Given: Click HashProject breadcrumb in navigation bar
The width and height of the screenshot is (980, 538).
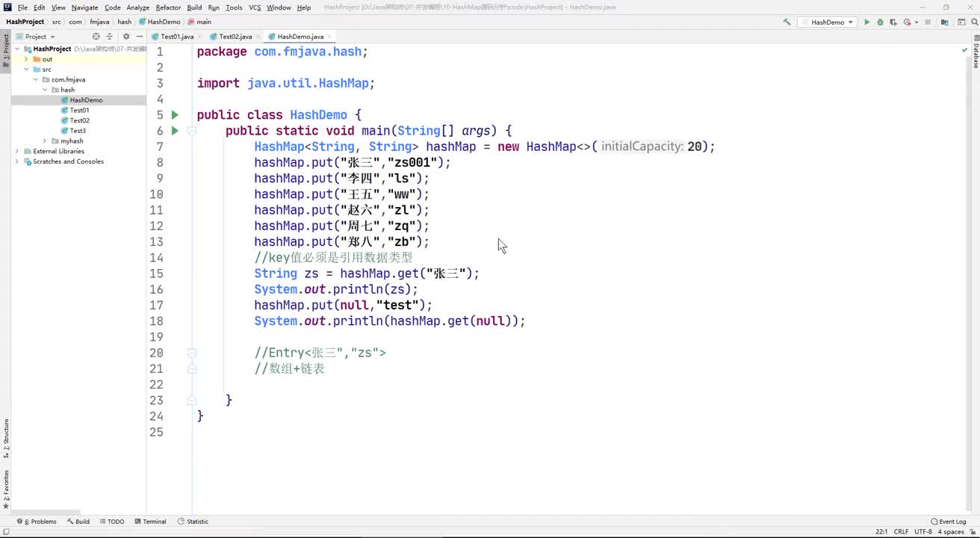Looking at the screenshot, I should [25, 22].
